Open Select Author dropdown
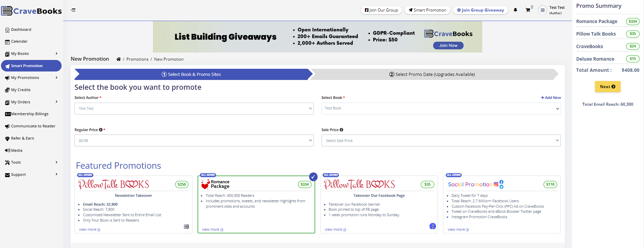 [194, 108]
